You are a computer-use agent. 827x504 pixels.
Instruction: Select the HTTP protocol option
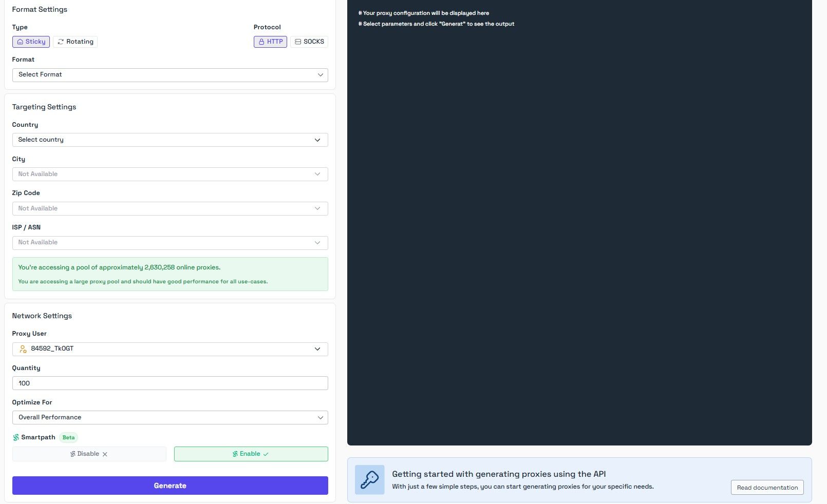pyautogui.click(x=270, y=42)
